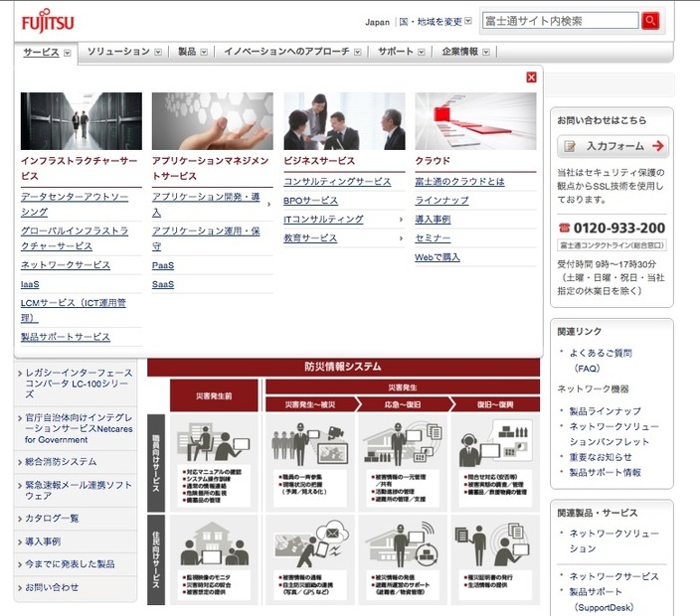Focus the 富士通サイト内検索 search field
This screenshot has width=700, height=616.
coord(561,21)
